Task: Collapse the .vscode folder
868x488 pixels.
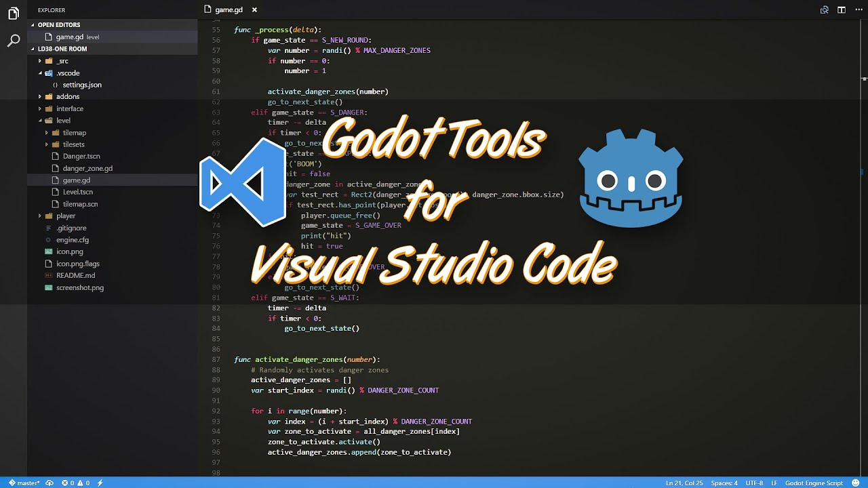Action: 112,73
